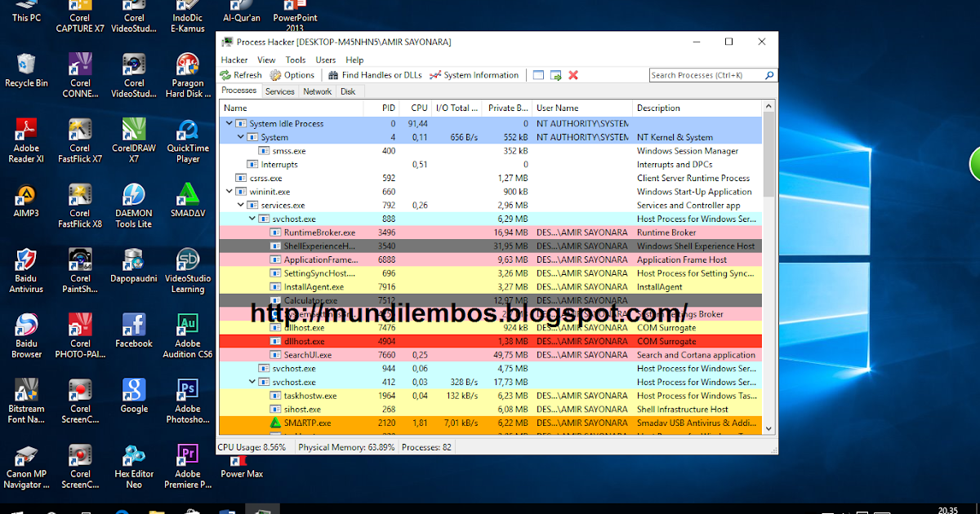The width and height of the screenshot is (980, 514).
Task: Launch AIMP3 desktop shortcut
Action: pos(26,201)
